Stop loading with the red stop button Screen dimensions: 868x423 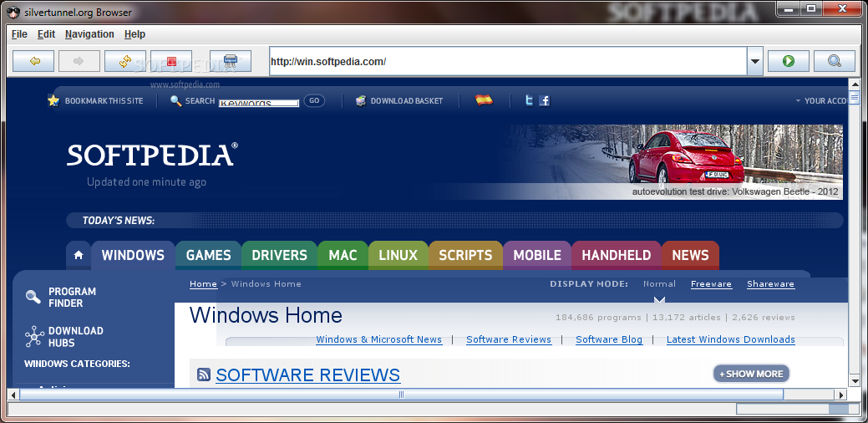[171, 61]
